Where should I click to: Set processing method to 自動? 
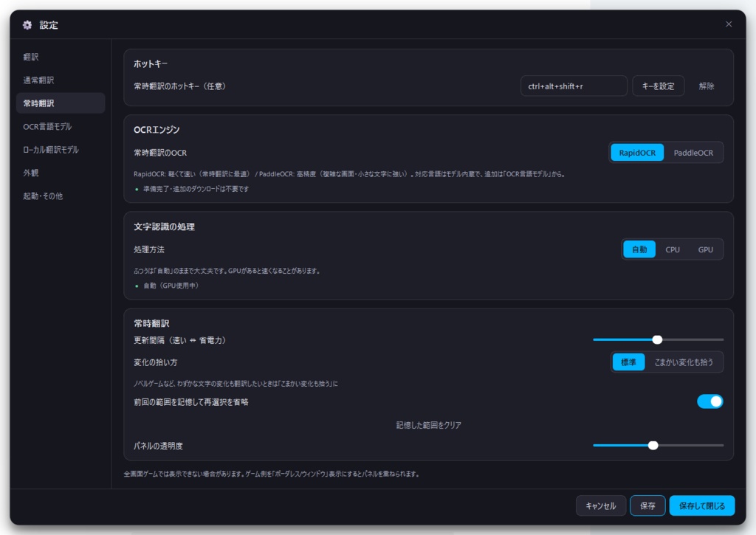pyautogui.click(x=639, y=249)
